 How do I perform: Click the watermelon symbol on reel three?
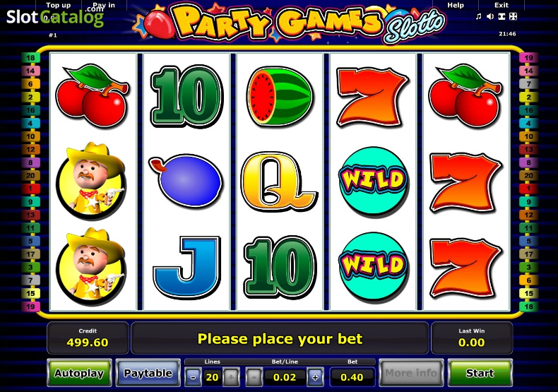(280, 96)
